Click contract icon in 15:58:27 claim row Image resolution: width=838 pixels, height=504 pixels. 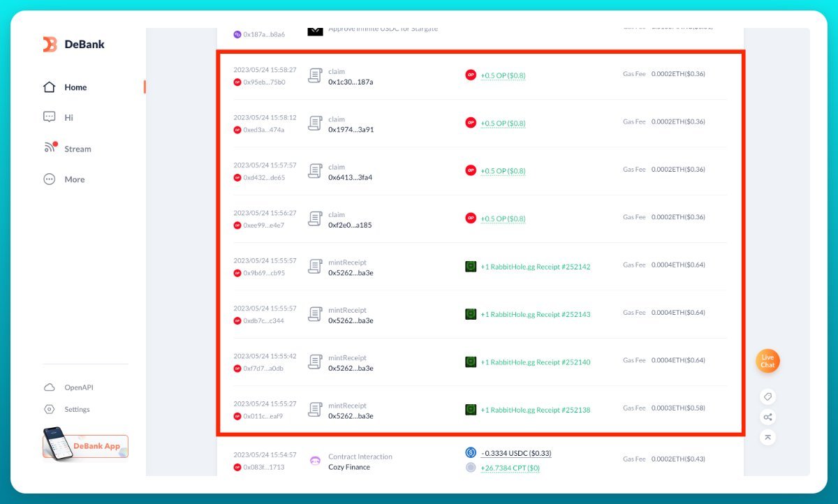point(315,75)
